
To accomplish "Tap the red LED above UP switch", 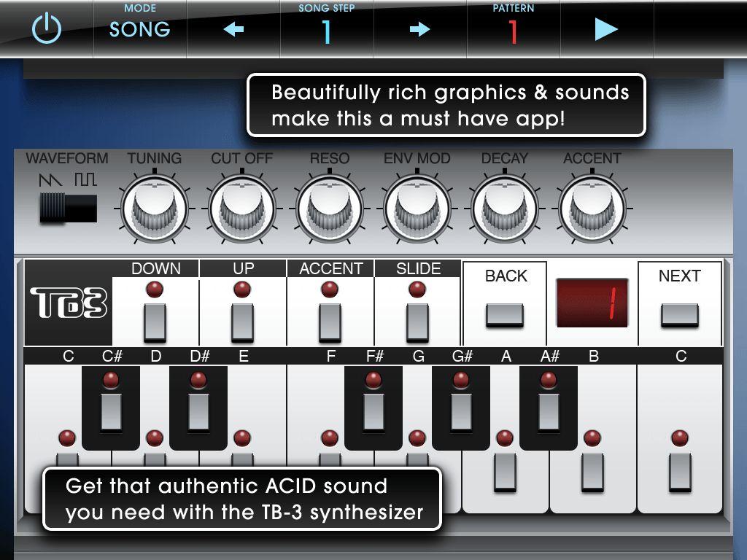I will pyautogui.click(x=242, y=289).
